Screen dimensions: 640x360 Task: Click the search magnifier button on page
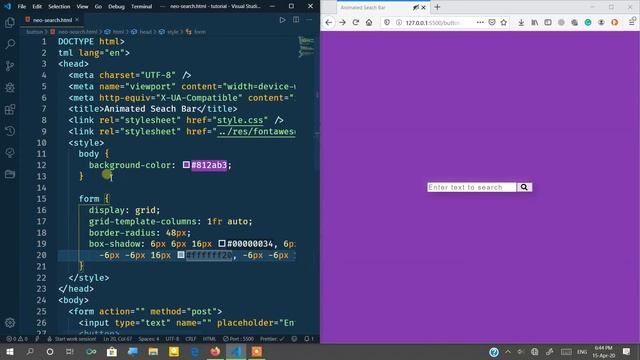524,187
